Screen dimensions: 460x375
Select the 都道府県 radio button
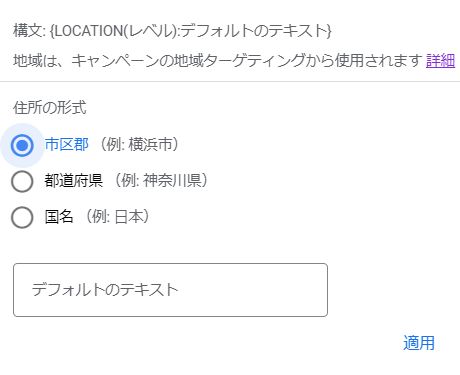pyautogui.click(x=22, y=181)
